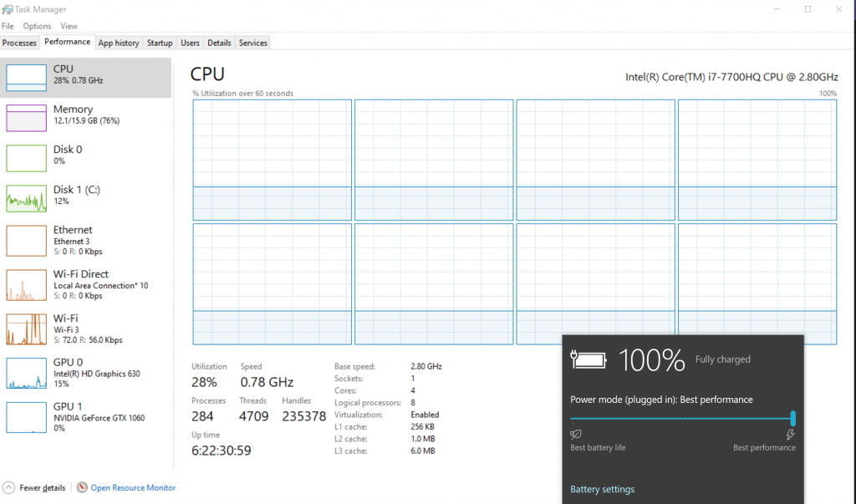This screenshot has width=856, height=504.
Task: Select the Disk 0 graph thumbnail
Action: (26, 158)
